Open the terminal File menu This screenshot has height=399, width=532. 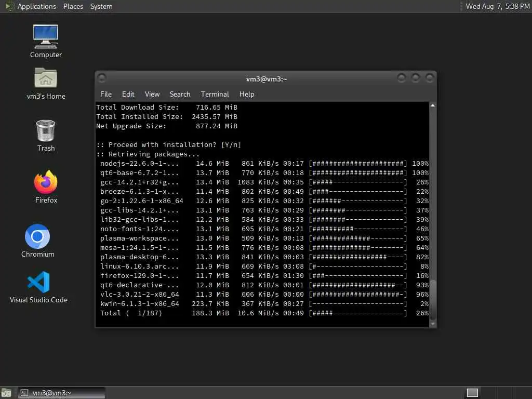pos(106,95)
